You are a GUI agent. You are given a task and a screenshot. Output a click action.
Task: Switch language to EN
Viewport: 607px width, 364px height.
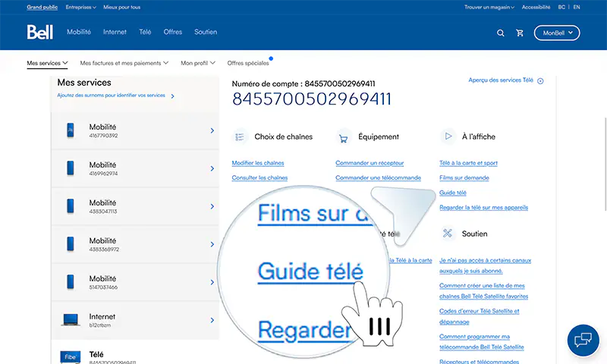coord(577,7)
